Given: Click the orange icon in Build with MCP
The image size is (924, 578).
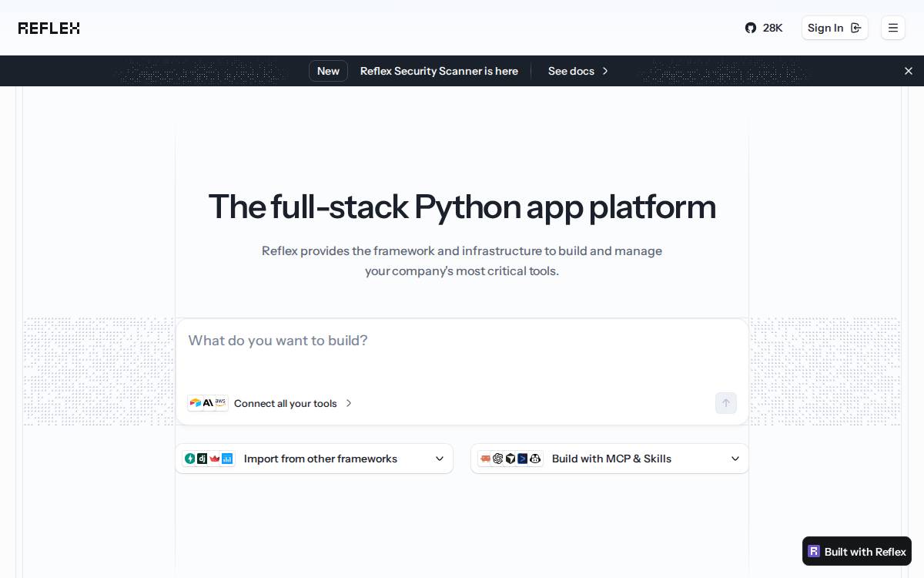Looking at the screenshot, I should click(485, 459).
